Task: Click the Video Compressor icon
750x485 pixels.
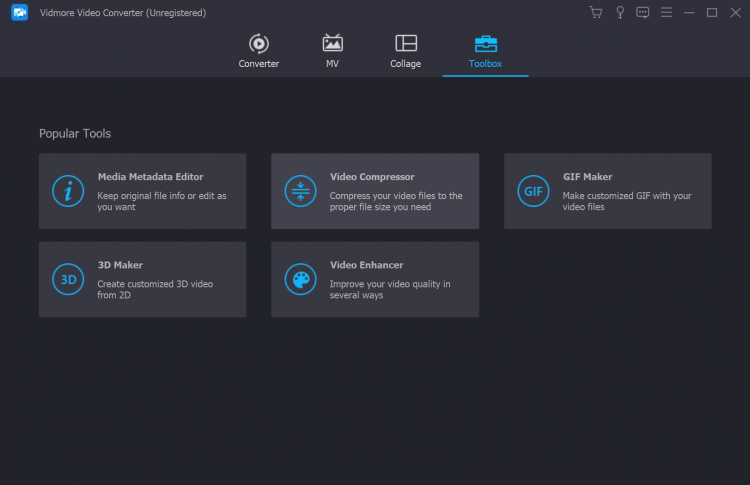Action: (300, 191)
